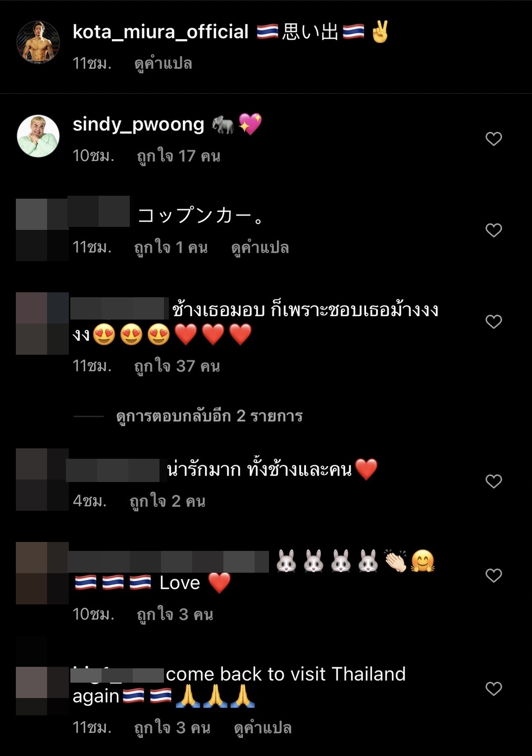Translate the come back to Thailand comment

pos(263,728)
